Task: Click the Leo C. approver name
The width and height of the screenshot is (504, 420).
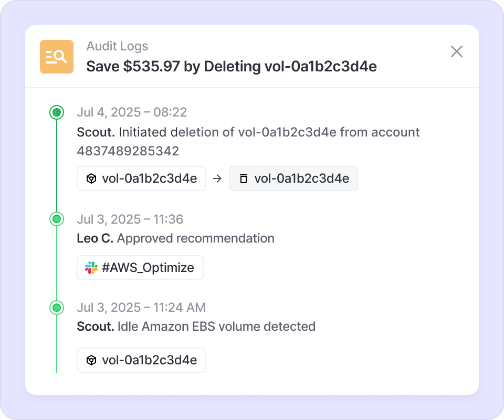Action: tap(95, 238)
